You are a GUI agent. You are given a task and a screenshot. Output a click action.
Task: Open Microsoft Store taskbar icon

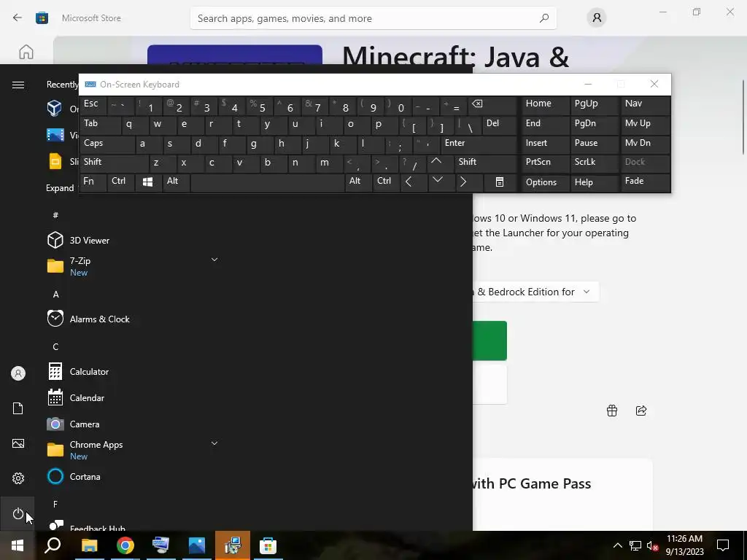point(268,545)
